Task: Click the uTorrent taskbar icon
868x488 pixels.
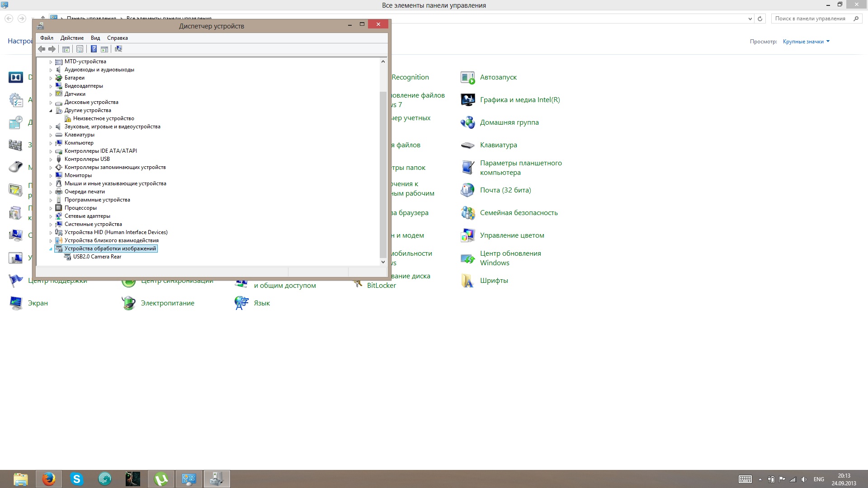Action: point(161,479)
